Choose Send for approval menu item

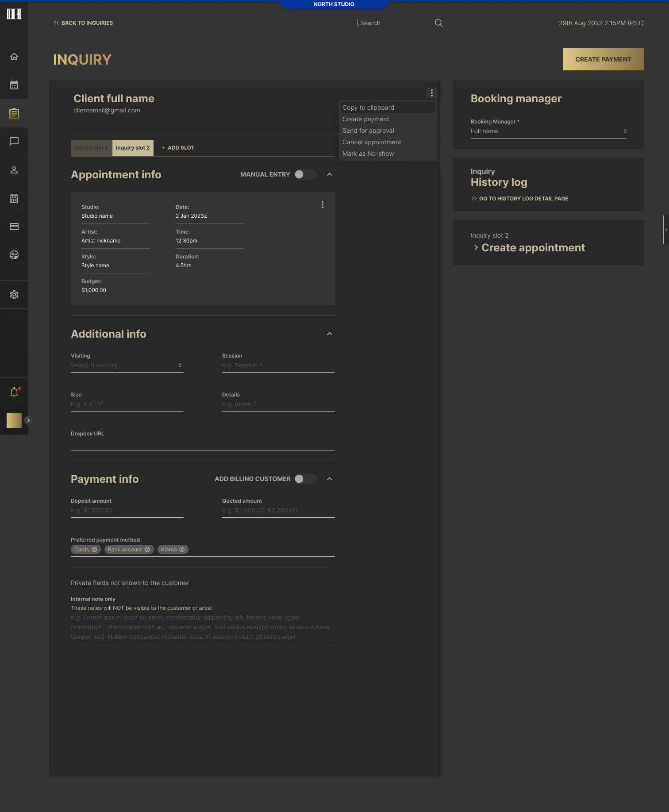point(388,131)
